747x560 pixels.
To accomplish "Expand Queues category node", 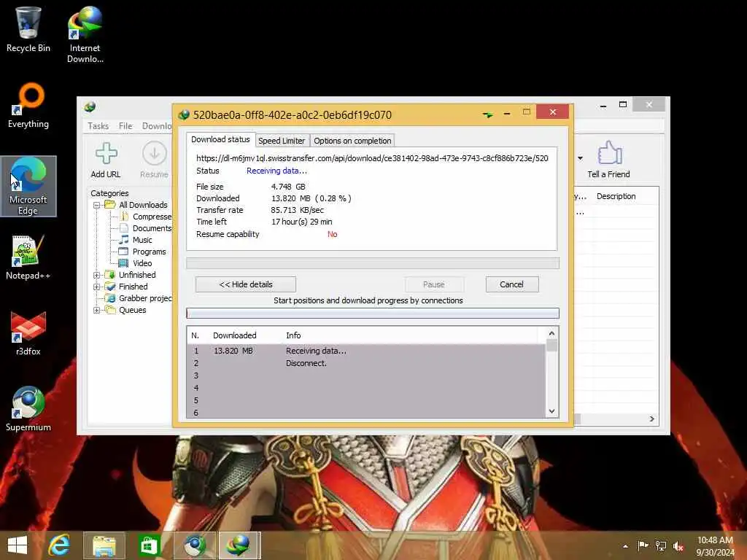I will pyautogui.click(x=97, y=310).
